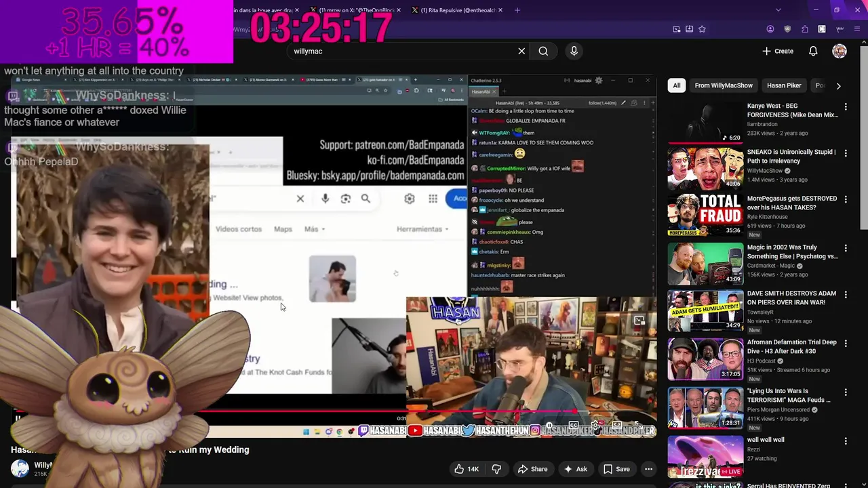Image resolution: width=868 pixels, height=488 pixels.
Task: Open the Kanye West video thumbnail
Action: pos(705,123)
